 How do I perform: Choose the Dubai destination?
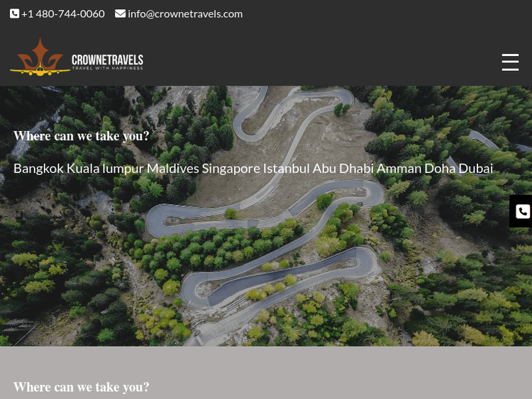coord(476,169)
